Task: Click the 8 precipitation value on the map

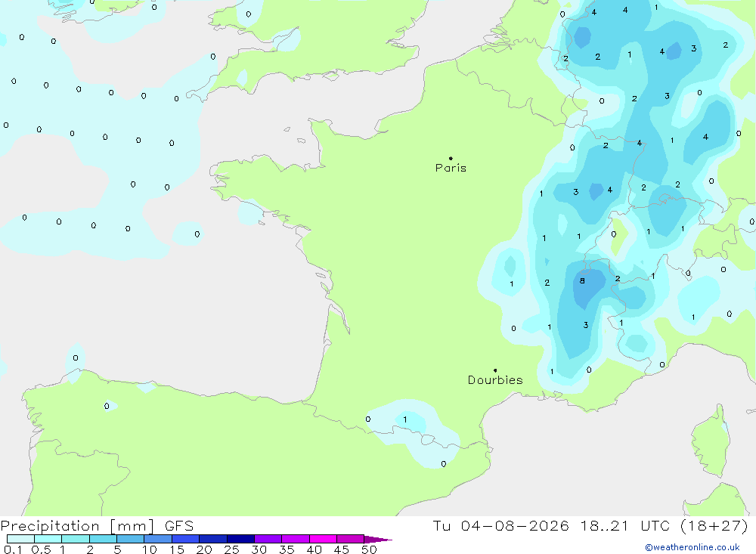Action: coord(582,280)
